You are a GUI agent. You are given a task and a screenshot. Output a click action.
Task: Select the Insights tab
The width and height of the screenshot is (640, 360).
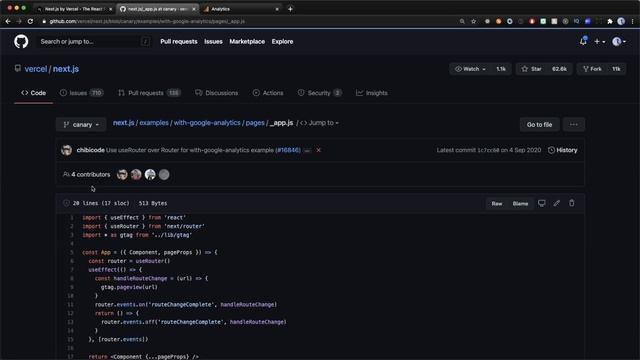click(371, 93)
